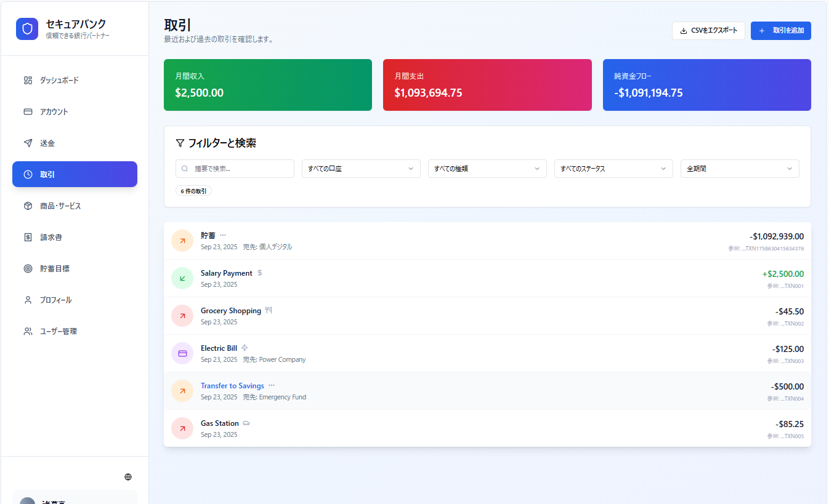This screenshot has width=829, height=504.
Task: Go to ダッシュボード in the sidebar
Action: coord(59,80)
